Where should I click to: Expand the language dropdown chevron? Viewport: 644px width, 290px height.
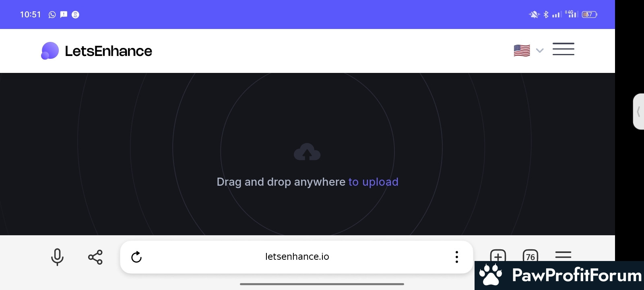coord(540,51)
